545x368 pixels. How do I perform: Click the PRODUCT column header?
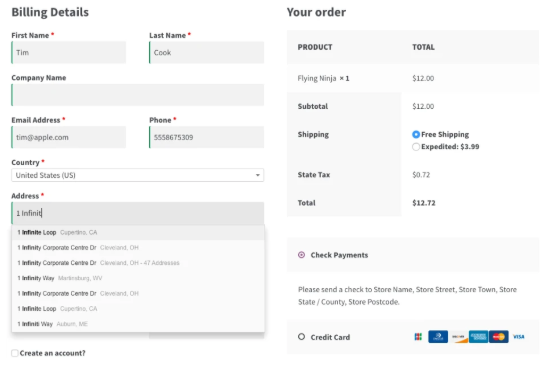coord(315,47)
